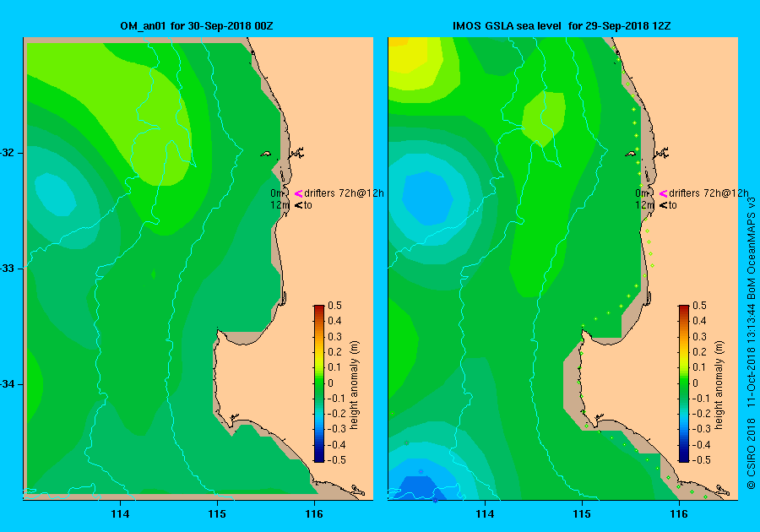Screen dimensions: 760x532
Task: Click the '-33' latitude label
Action: click(8, 269)
